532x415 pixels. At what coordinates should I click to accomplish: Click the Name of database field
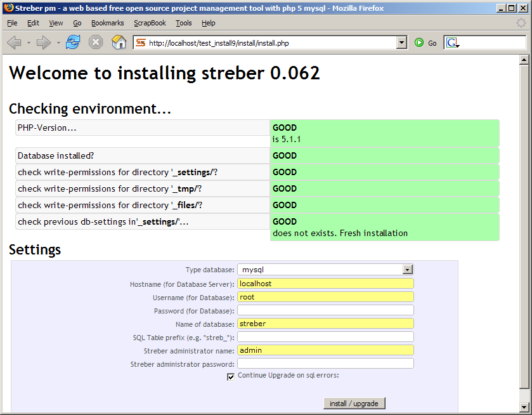click(325, 324)
